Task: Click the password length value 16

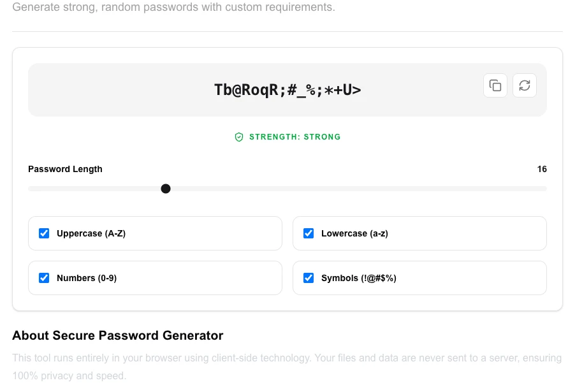Action: [x=542, y=169]
